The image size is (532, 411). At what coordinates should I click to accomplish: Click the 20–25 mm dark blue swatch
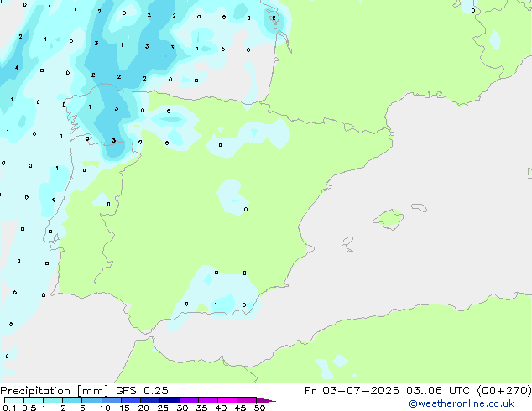point(150,400)
